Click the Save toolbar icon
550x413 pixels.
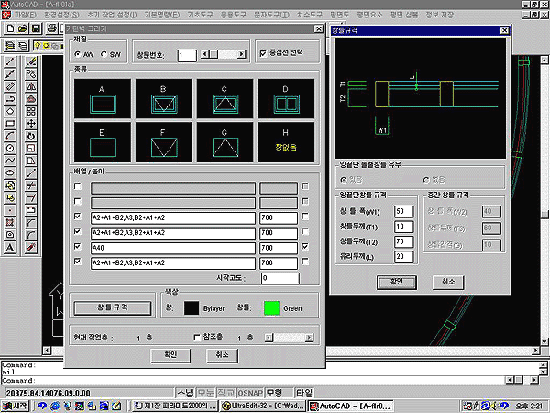coord(35,28)
